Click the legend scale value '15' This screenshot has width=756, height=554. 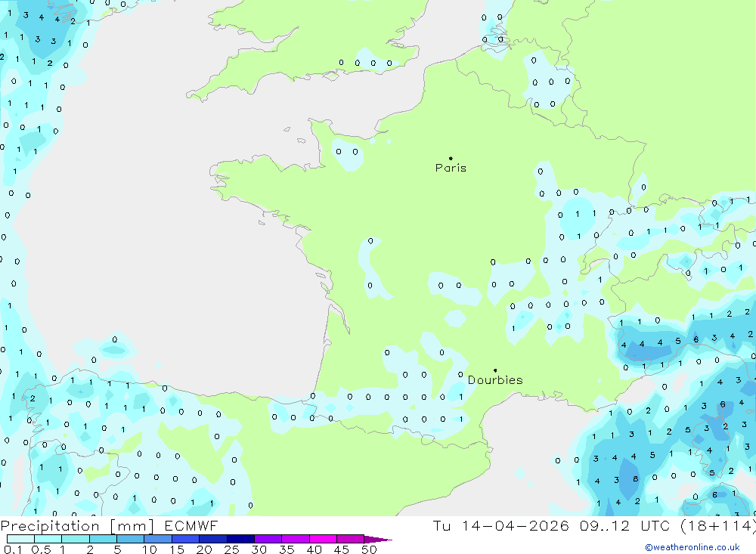point(176,549)
